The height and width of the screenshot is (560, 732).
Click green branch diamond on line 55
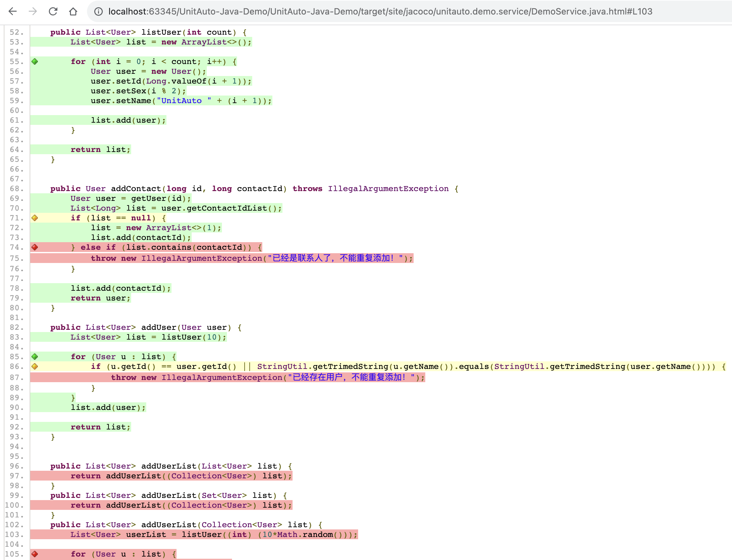point(35,61)
